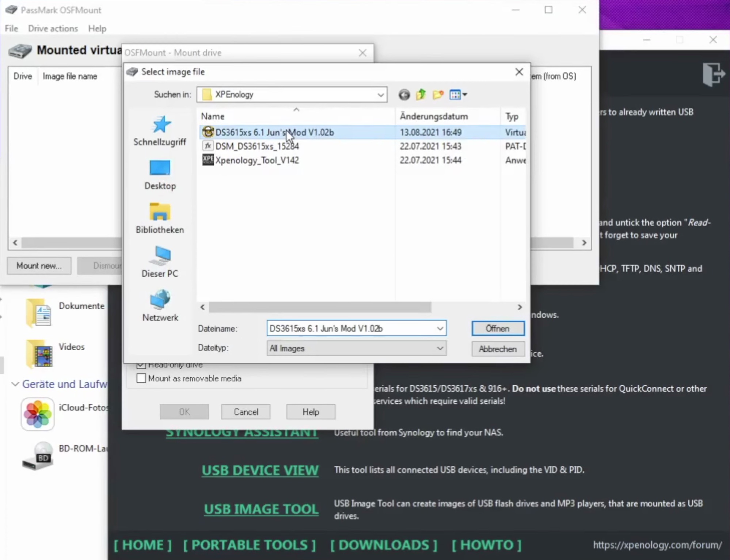
Task: Open Bibliotheken in the places bar
Action: coord(160,219)
